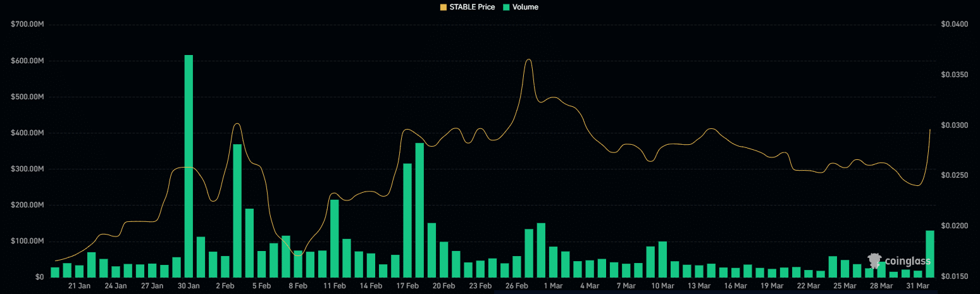The width and height of the screenshot is (980, 294).
Task: Select the tallest volume bar on 30 Jan
Action: click(x=189, y=166)
